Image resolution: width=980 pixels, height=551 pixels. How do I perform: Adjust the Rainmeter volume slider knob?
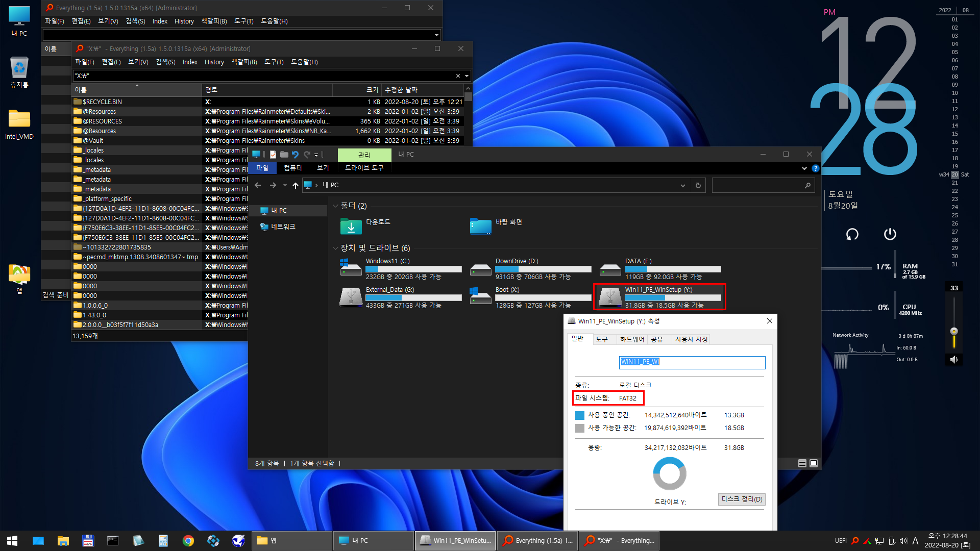pos(953,332)
